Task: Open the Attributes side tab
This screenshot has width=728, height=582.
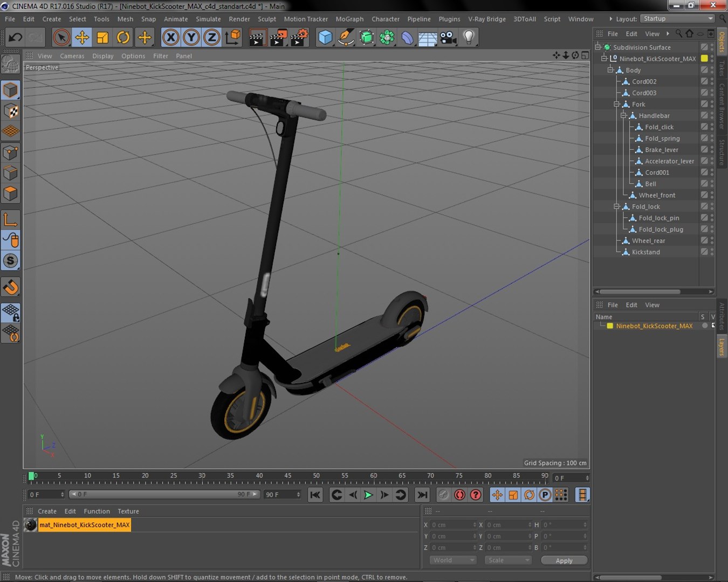Action: coord(722,316)
